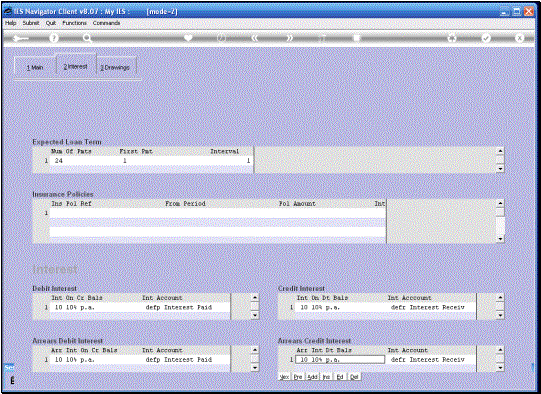The image size is (541, 394).
Task: Click the Pre button under Arrears Credit Interest
Action: tap(298, 377)
